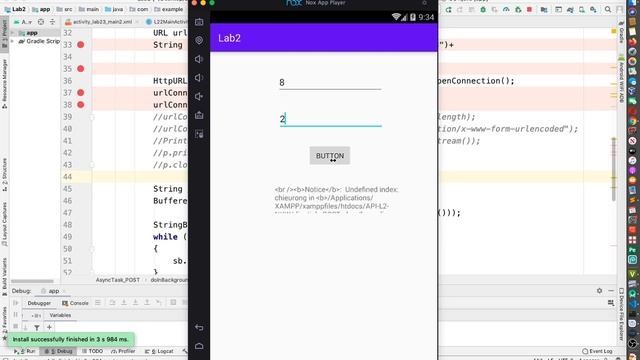Open the Structure side panel tab
Image resolution: width=640 pixels, height=360 pixels.
click(x=4, y=175)
